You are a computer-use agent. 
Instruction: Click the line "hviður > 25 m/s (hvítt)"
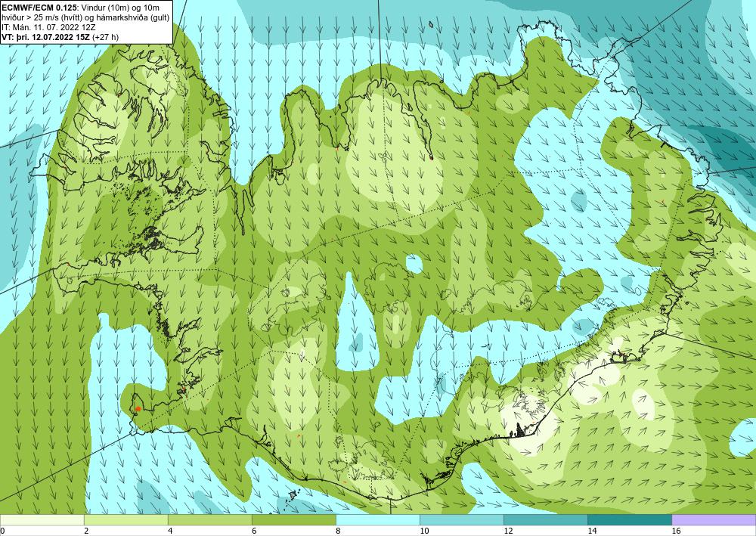[x=41, y=17]
